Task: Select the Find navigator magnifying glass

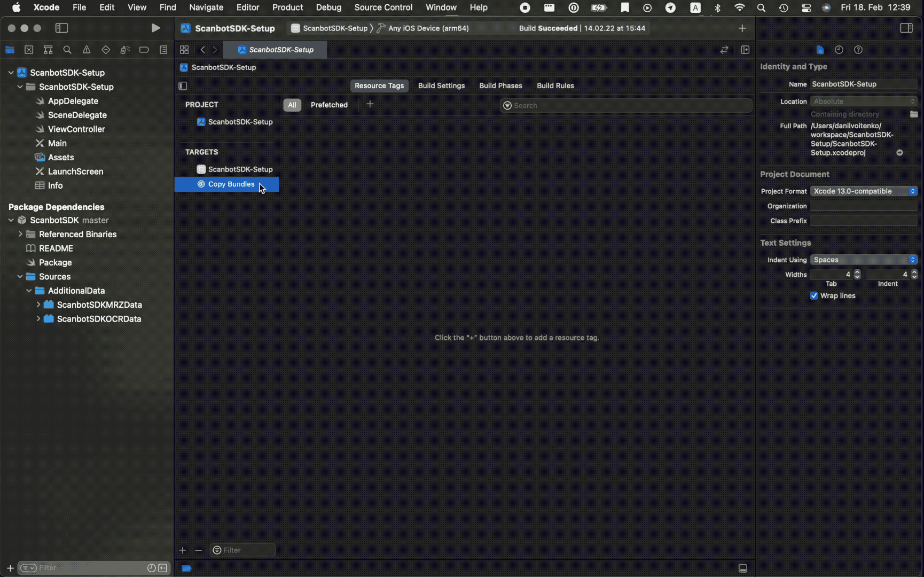Action: pyautogui.click(x=67, y=50)
